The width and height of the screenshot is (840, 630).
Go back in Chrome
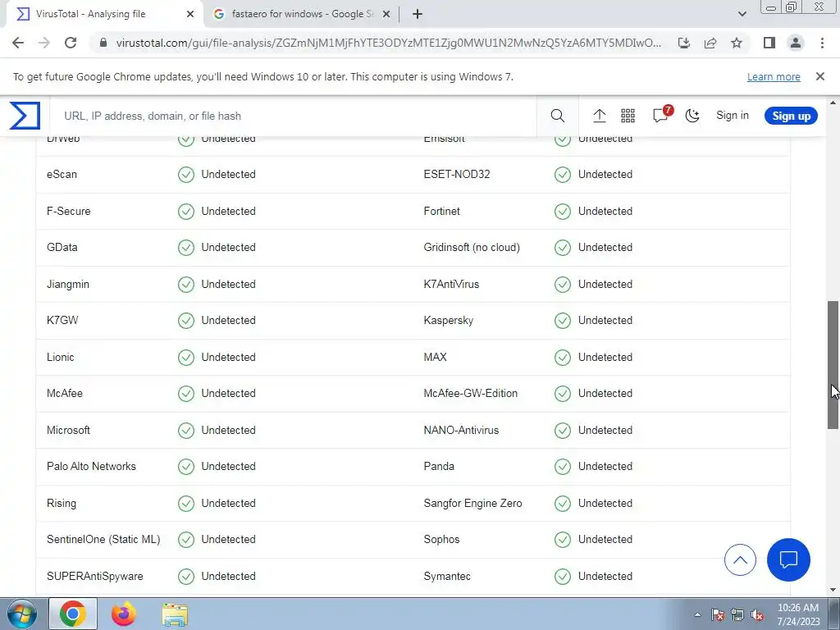[x=18, y=43]
